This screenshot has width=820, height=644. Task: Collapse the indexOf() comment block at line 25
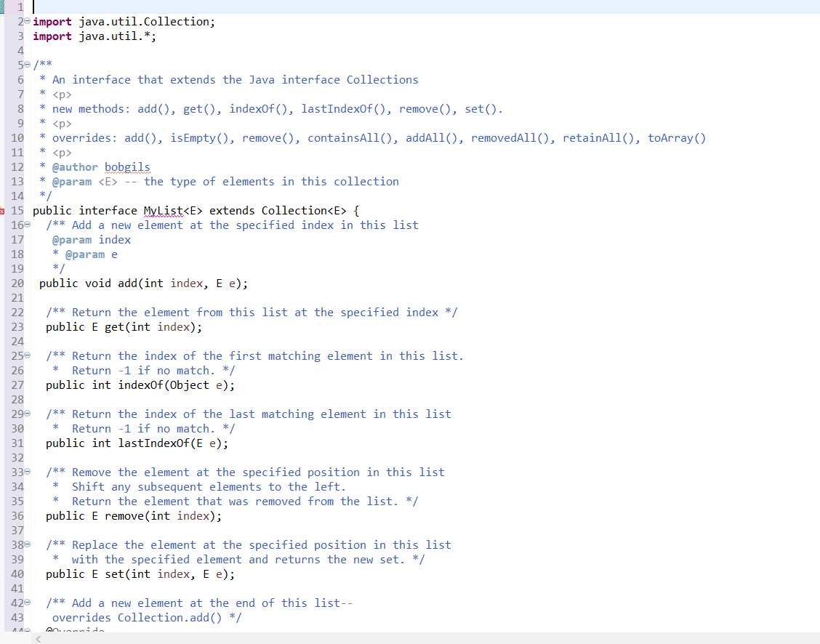tap(27, 355)
